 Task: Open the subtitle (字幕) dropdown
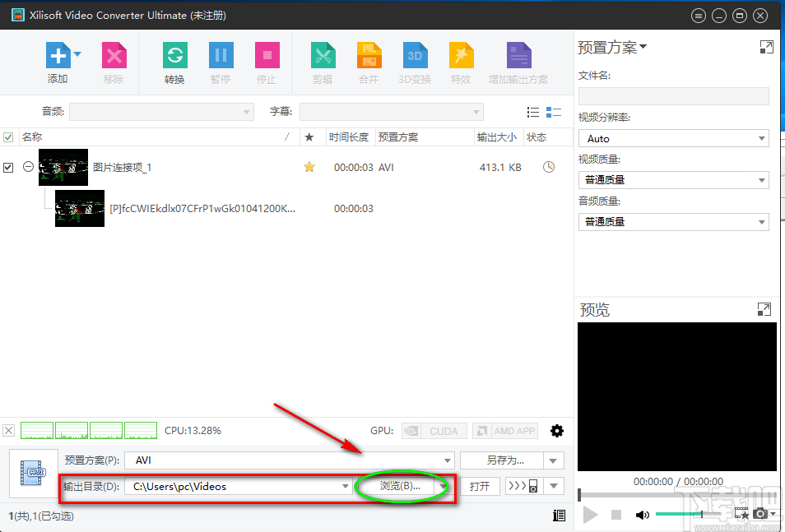[392, 112]
